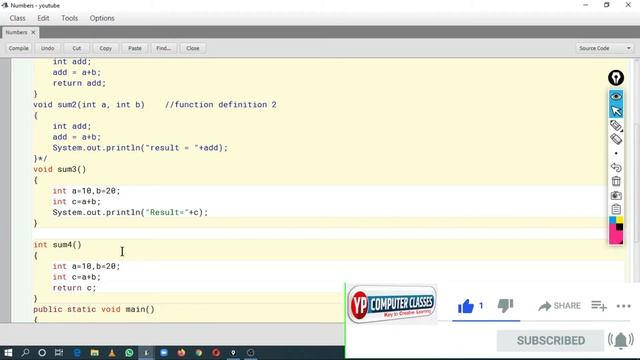Click the undo arrow in pen toolbar
Screen dimensions: 640x360
click(616, 167)
